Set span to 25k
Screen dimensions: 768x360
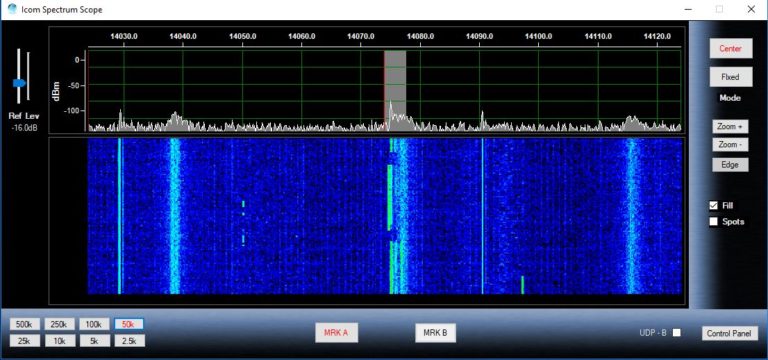coord(24,341)
